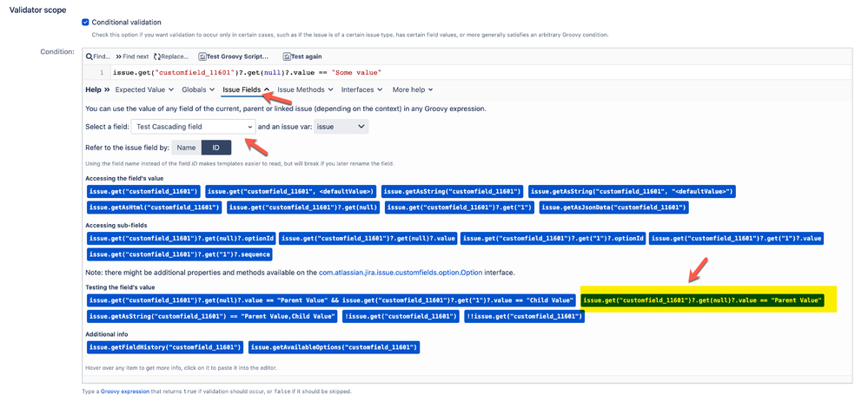Open the More help menu
868x395 pixels.
(413, 89)
